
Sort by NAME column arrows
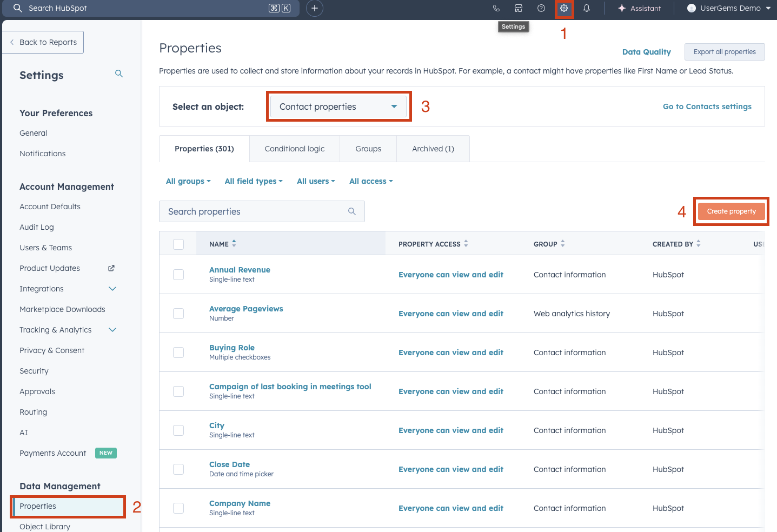[234, 244]
